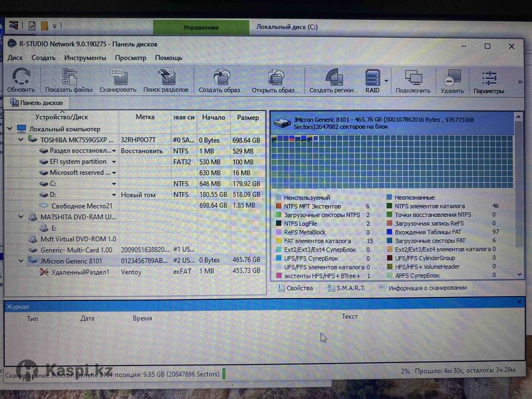The image size is (532, 399).
Task: Collapse the JMicron Generic 8101 node
Action: click(x=20, y=261)
